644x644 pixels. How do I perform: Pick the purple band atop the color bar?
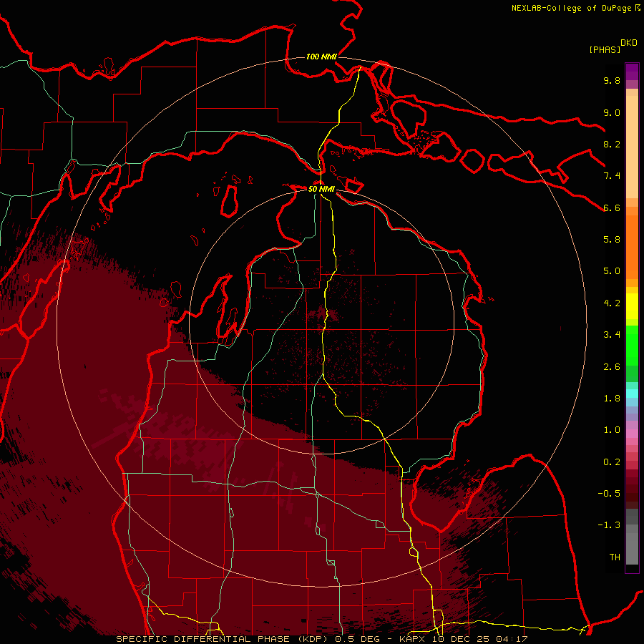[x=632, y=72]
